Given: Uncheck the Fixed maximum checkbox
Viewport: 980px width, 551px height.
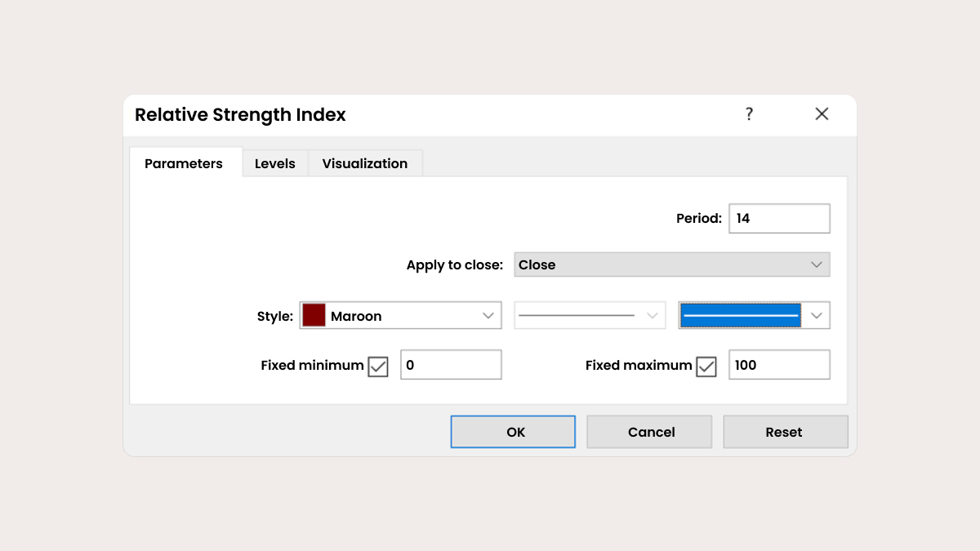Looking at the screenshot, I should 706,367.
